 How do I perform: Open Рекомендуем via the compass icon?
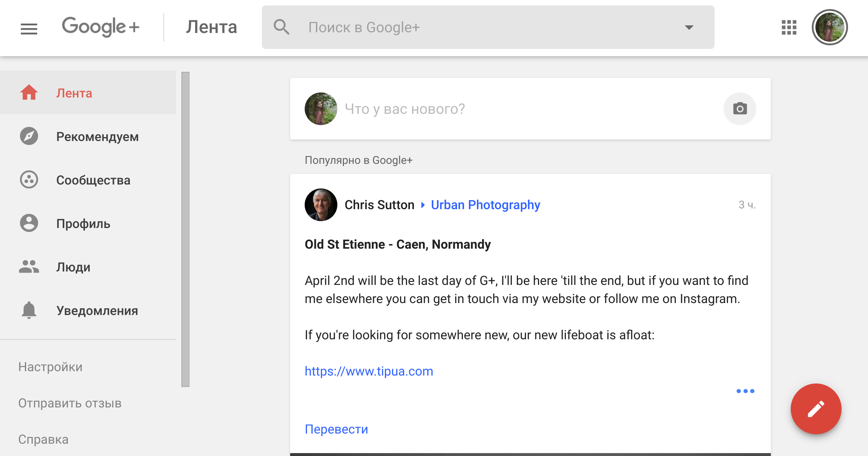point(29,136)
